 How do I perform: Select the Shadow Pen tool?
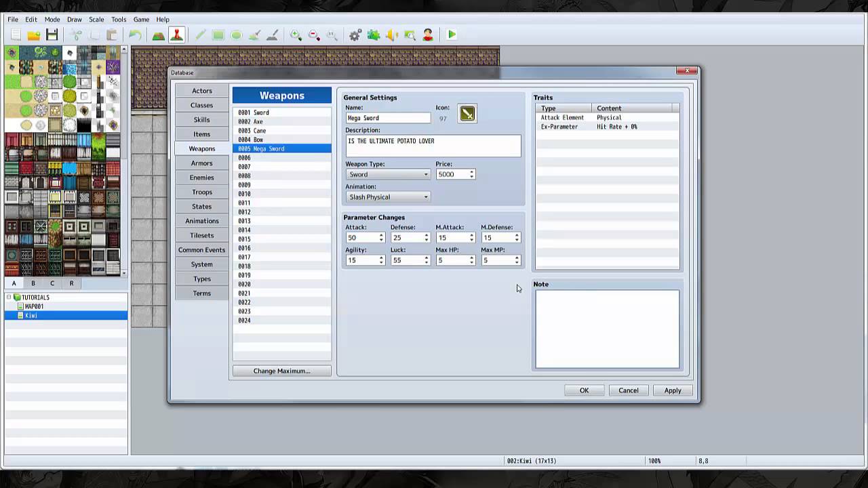click(x=271, y=35)
